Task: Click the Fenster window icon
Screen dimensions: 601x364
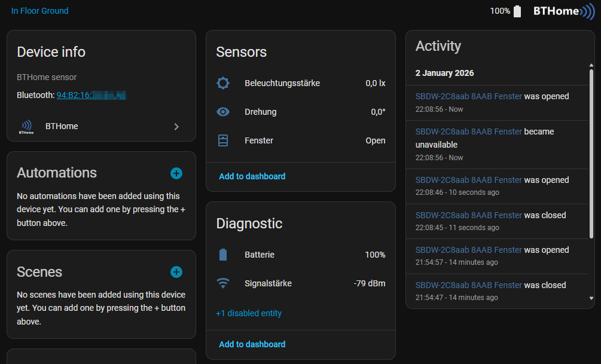Action: (x=223, y=140)
